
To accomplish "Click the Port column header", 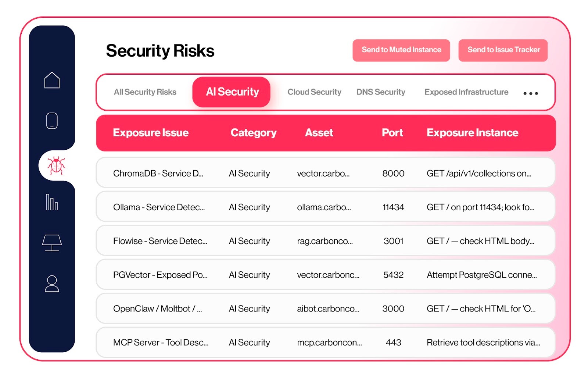I will pyautogui.click(x=392, y=133).
